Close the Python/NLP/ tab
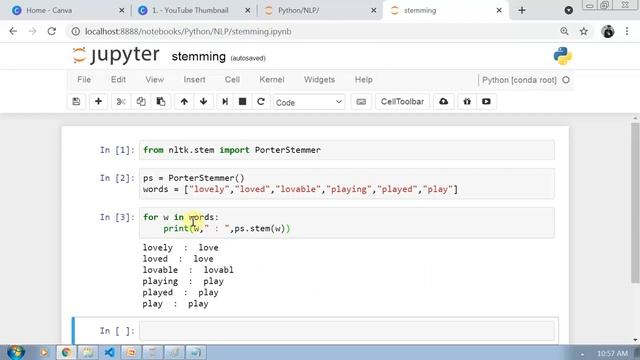 373,11
